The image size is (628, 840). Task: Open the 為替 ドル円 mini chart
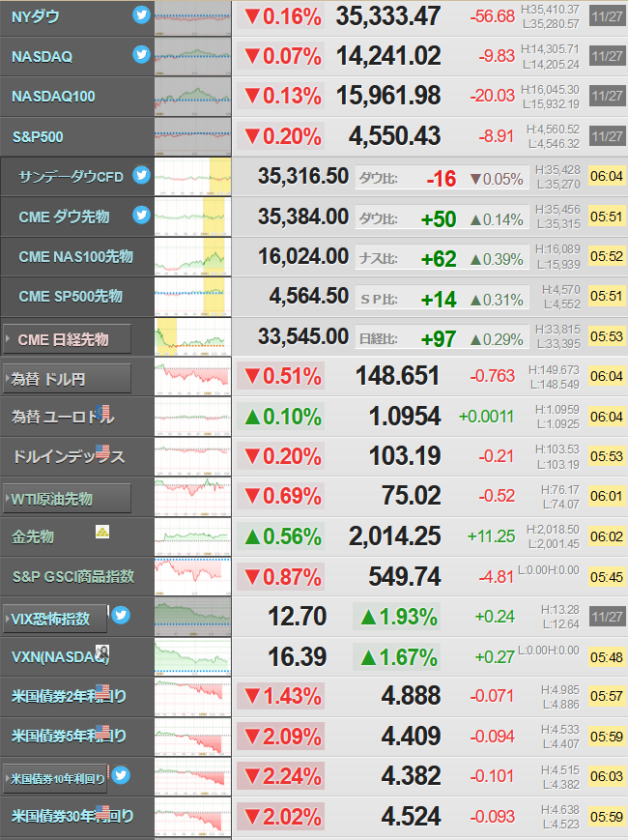(192, 377)
